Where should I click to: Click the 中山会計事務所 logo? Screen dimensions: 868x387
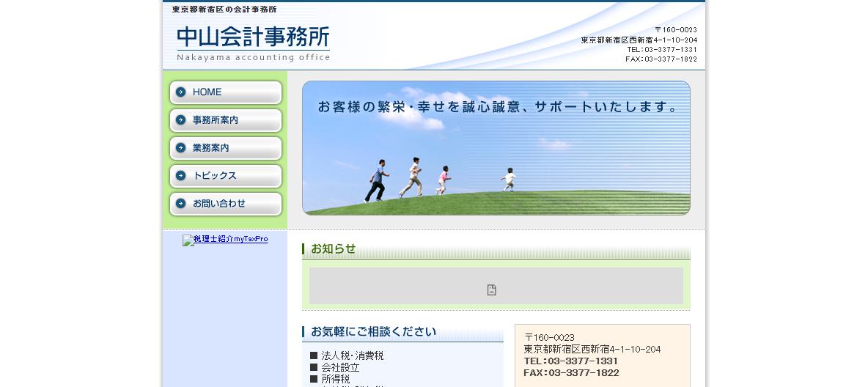pos(254,43)
